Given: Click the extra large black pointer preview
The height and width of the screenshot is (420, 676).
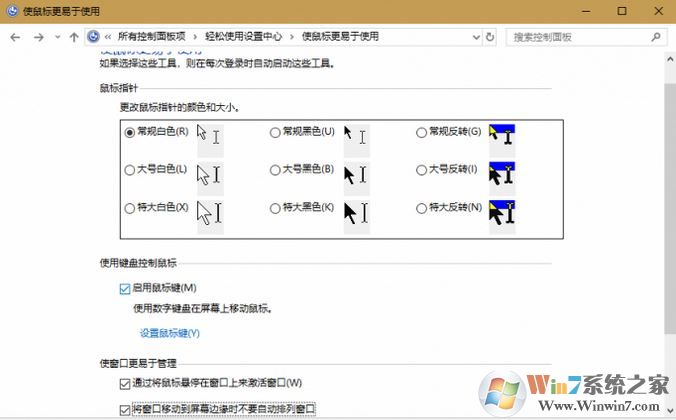Looking at the screenshot, I should pos(357,217).
